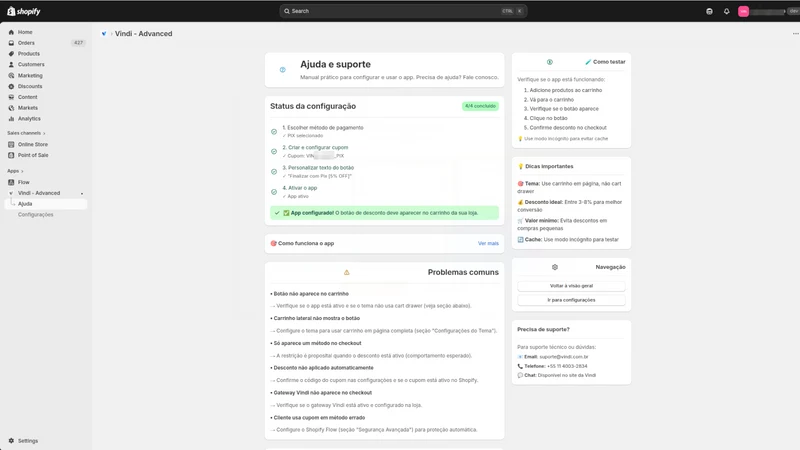Click the support email suporte@vindi.com.br
Viewport: 800px width, 450px height.
click(x=564, y=357)
